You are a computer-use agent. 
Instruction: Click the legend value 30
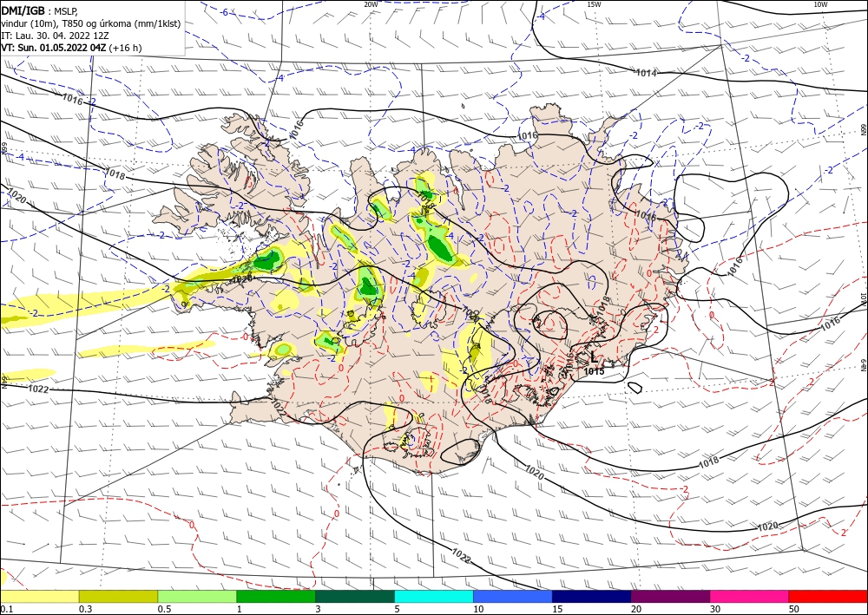pyautogui.click(x=715, y=609)
